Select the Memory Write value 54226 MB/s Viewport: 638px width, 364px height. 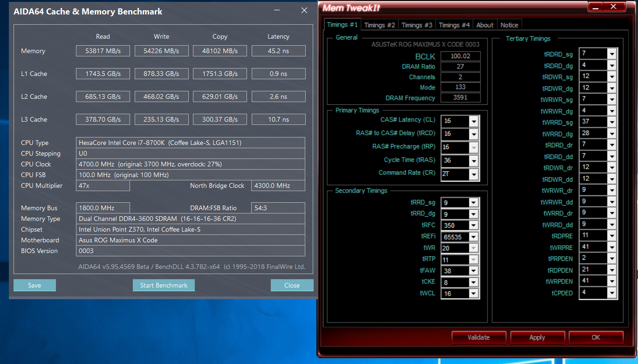coord(162,51)
